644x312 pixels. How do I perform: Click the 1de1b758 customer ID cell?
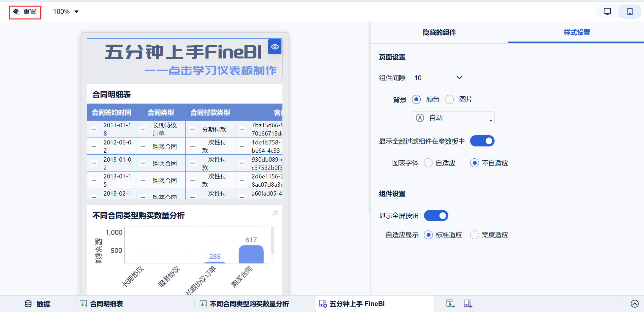tap(267, 146)
